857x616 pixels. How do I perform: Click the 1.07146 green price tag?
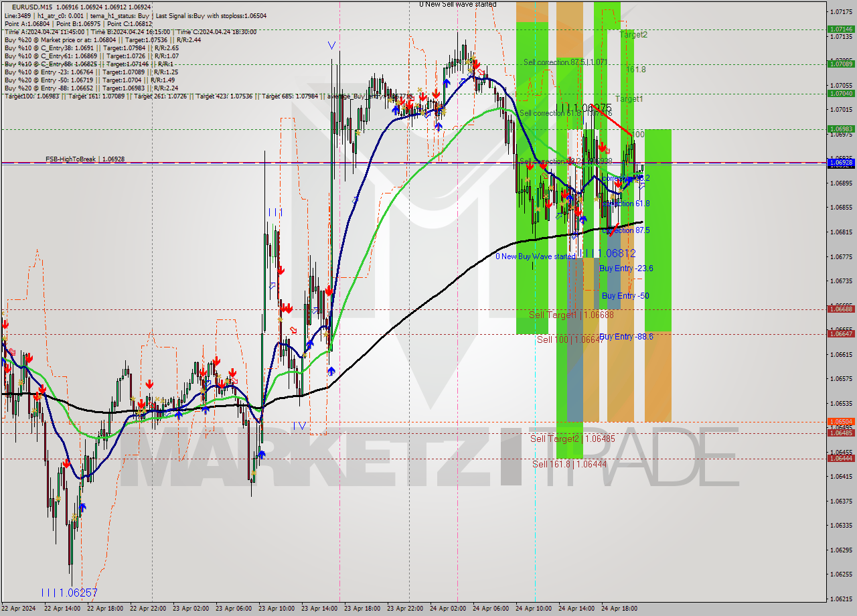tap(840, 29)
